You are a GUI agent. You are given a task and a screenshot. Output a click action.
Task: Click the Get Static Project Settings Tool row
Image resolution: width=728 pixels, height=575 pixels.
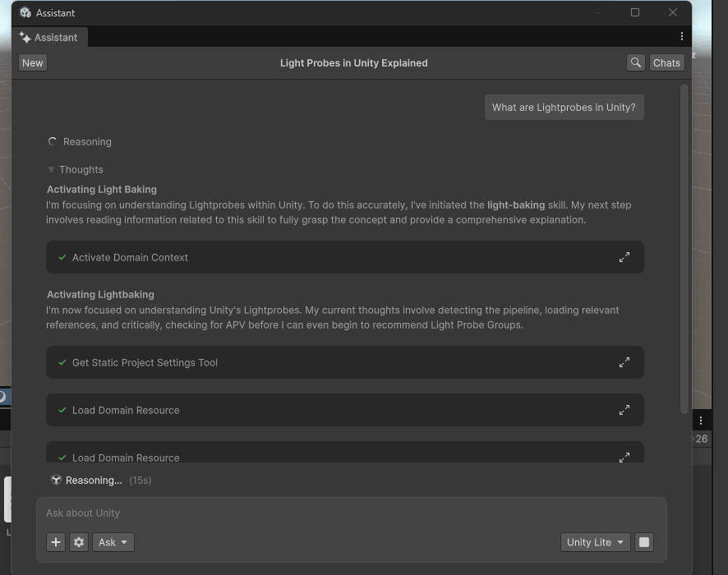pos(344,362)
